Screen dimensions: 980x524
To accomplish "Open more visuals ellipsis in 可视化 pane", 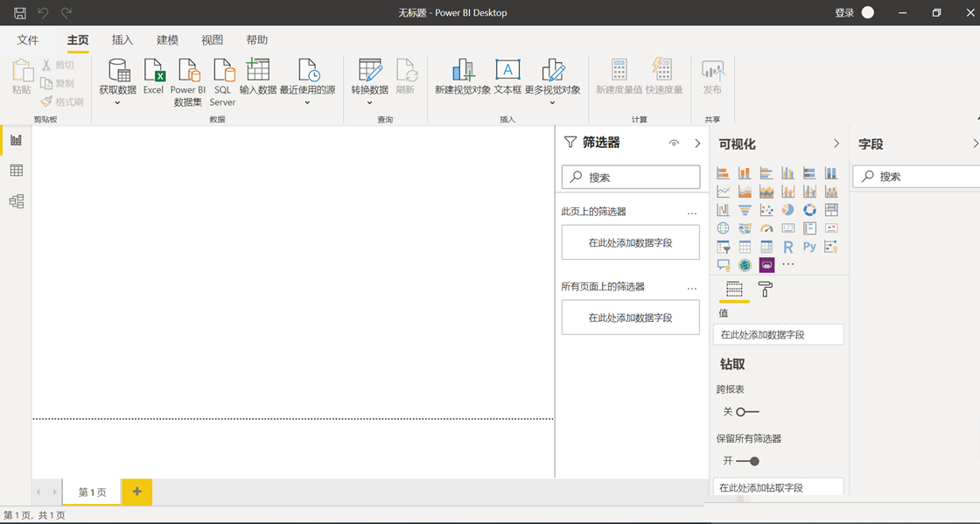I will (x=788, y=265).
